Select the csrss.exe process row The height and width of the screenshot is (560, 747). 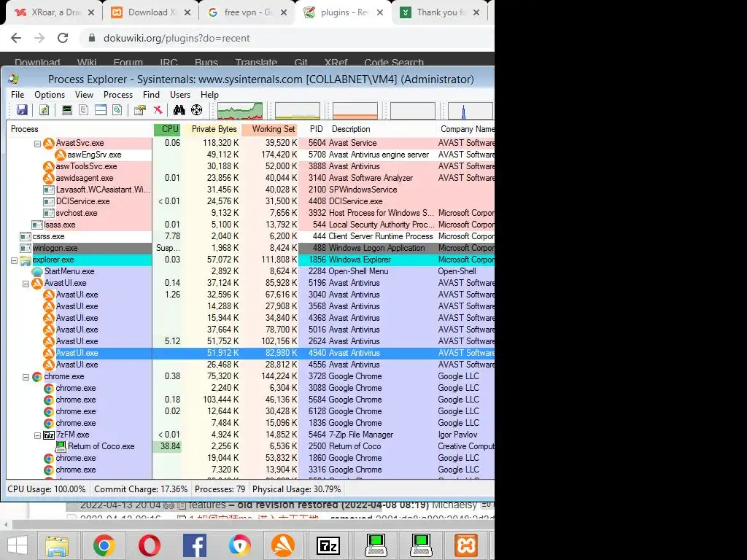tap(250, 237)
